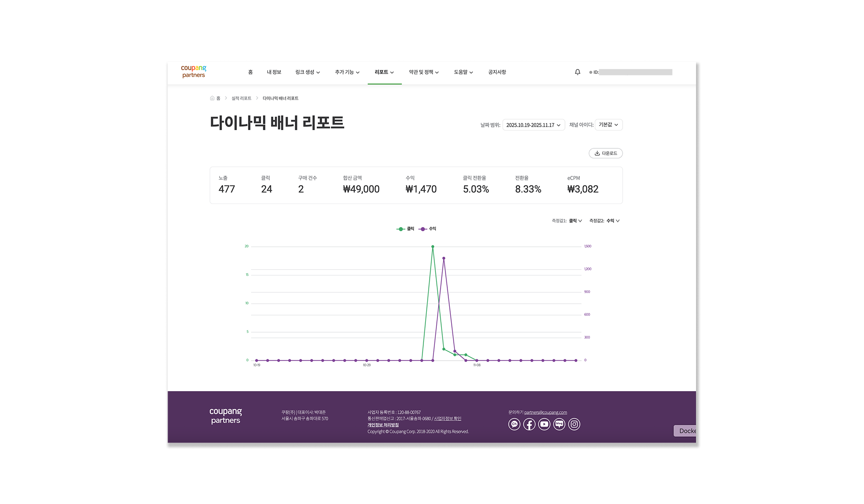Open the 리포트 menu
864x504 pixels.
(384, 72)
